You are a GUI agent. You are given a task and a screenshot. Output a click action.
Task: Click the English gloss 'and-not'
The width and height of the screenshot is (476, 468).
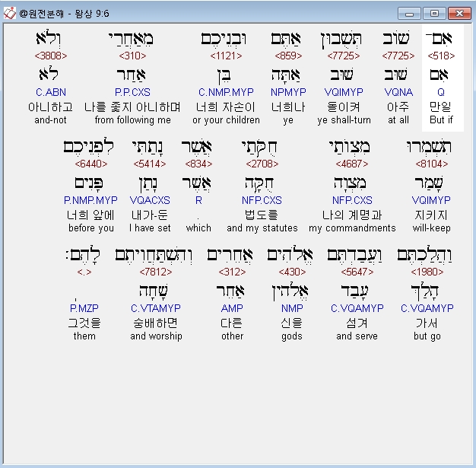tap(50, 119)
